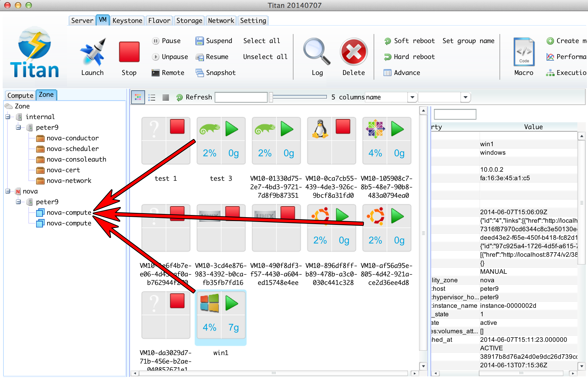
Task: Click the Value column header
Action: [x=533, y=127]
